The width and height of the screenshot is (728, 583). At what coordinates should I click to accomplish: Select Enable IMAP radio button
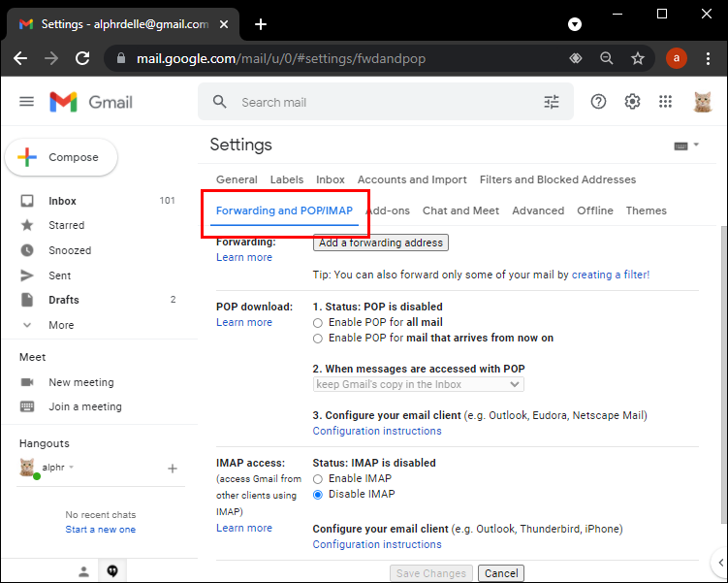coord(318,478)
